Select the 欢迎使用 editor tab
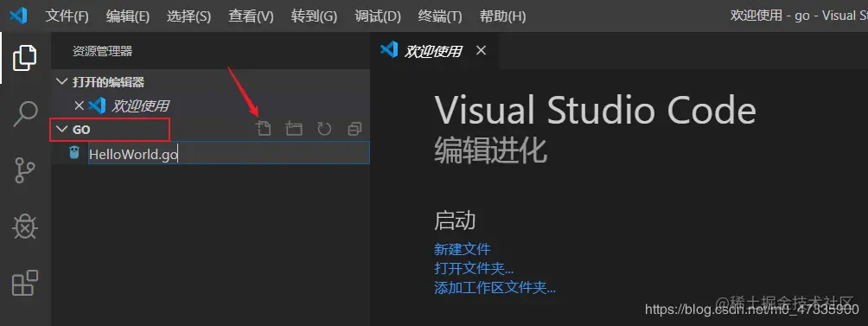Image resolution: width=868 pixels, height=326 pixels. 433,50
